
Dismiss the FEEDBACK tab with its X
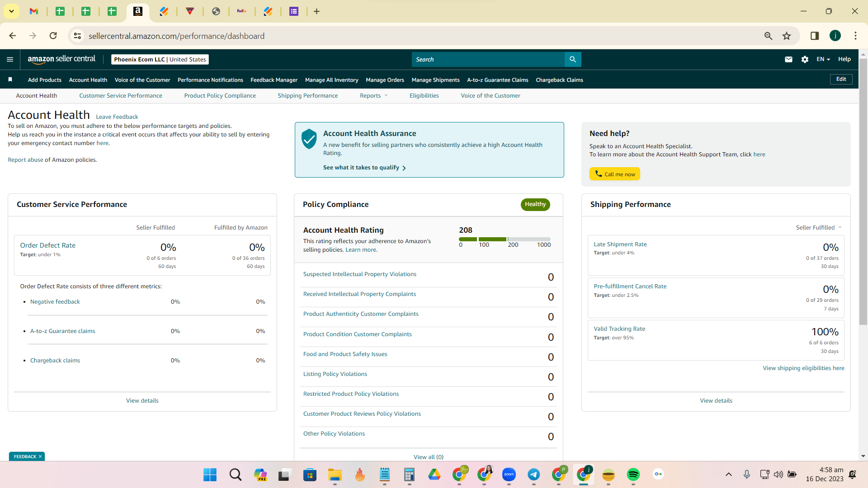[40, 456]
